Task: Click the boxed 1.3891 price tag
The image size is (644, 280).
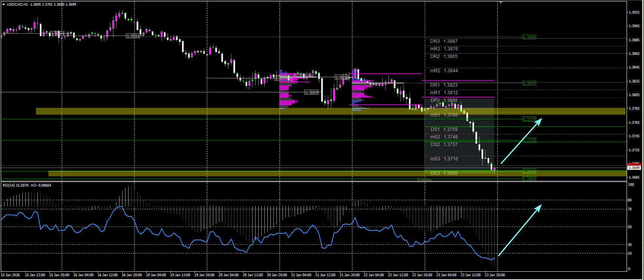Action: pos(133,36)
